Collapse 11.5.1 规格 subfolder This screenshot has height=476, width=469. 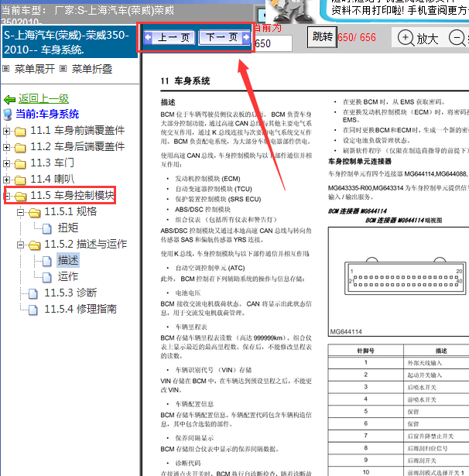[20, 213]
